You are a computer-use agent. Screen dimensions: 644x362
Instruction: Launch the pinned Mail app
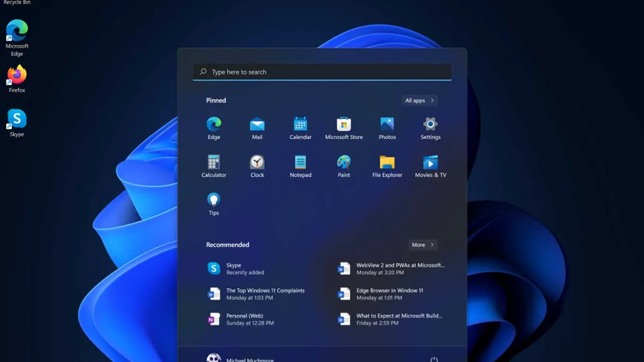(257, 128)
